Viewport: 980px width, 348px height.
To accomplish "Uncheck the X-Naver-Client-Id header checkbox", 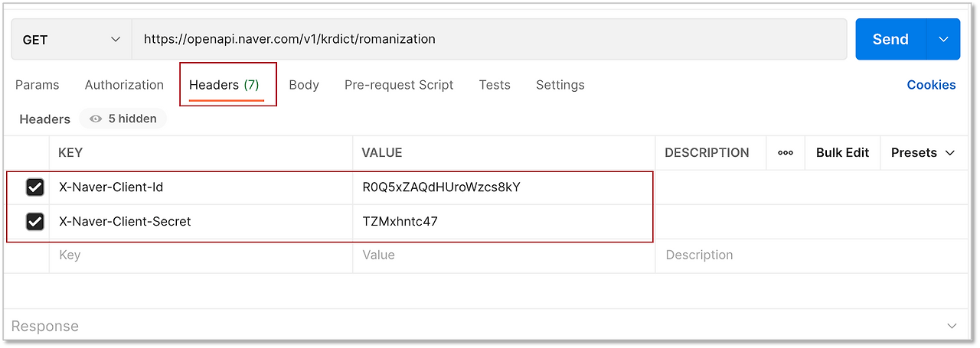I will (x=35, y=187).
